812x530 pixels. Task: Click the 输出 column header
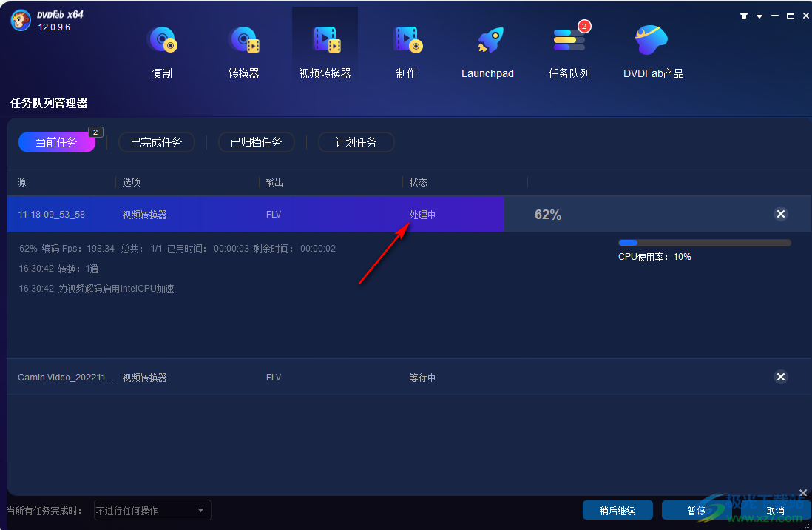[x=275, y=182]
